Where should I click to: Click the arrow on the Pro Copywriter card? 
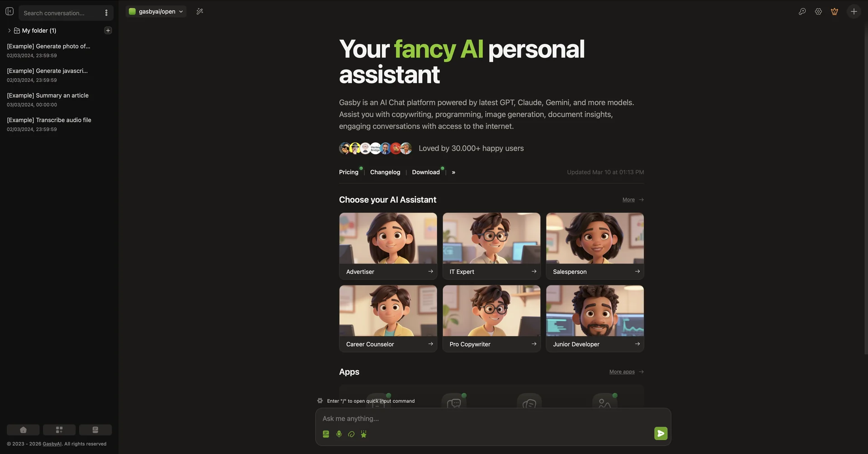click(534, 344)
